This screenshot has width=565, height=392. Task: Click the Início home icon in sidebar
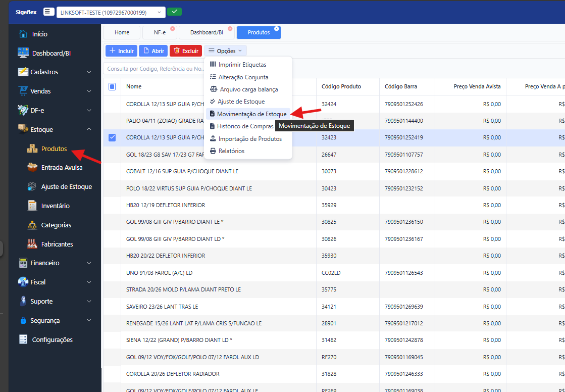23,34
